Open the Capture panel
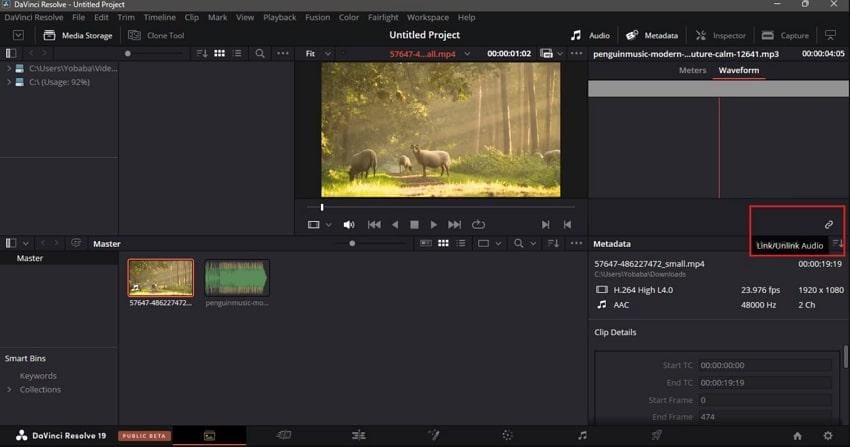The width and height of the screenshot is (850, 447). [x=785, y=35]
